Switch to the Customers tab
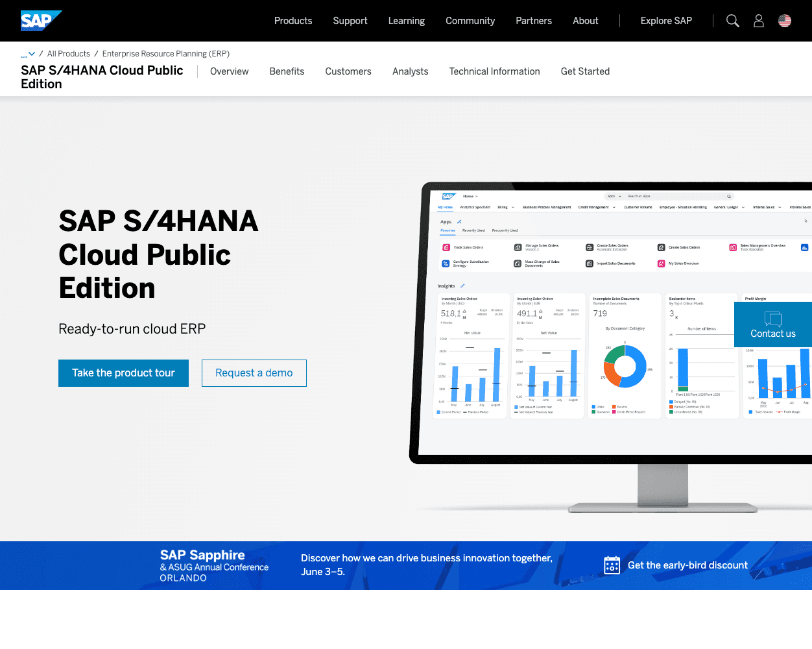Image resolution: width=812 pixels, height=649 pixels. (x=348, y=71)
